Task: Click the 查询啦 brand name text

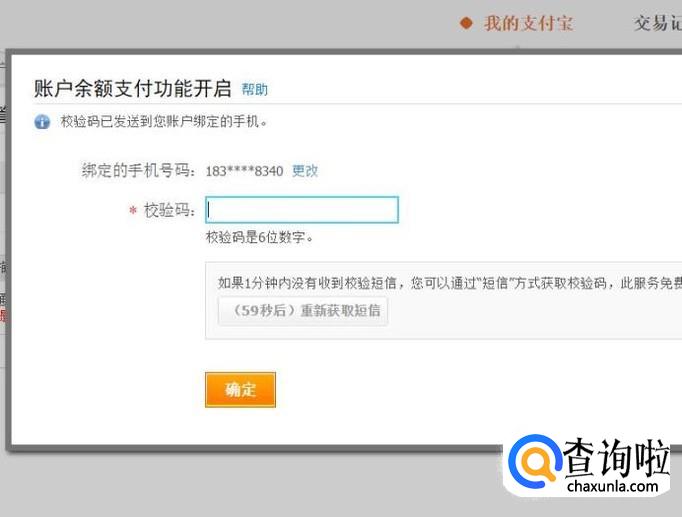Action: 617,457
